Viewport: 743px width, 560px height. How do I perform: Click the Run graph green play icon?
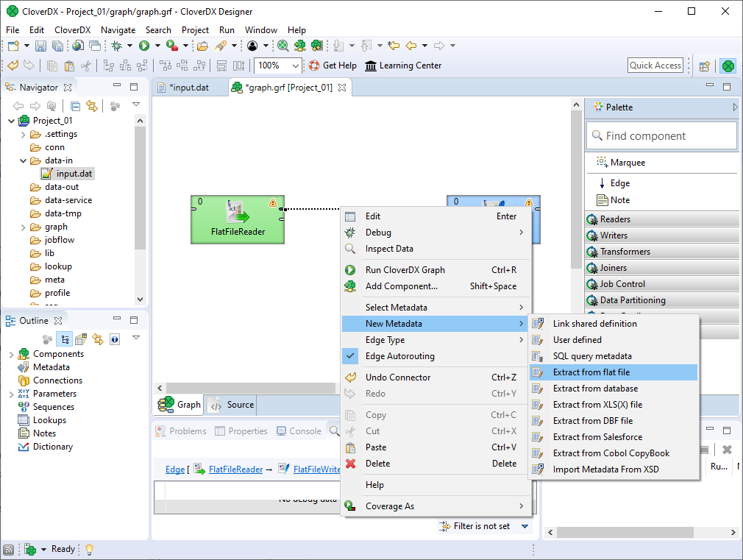tap(144, 46)
